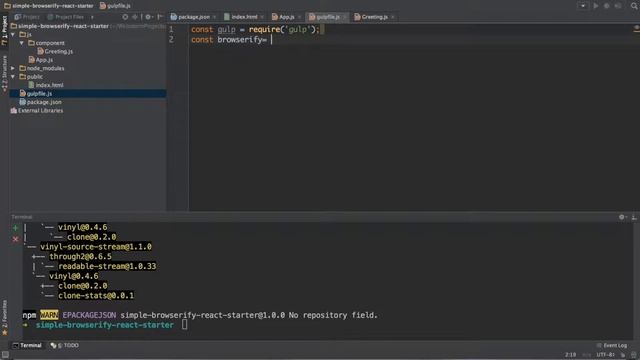Open the TODO tool window

pyautogui.click(x=64, y=345)
